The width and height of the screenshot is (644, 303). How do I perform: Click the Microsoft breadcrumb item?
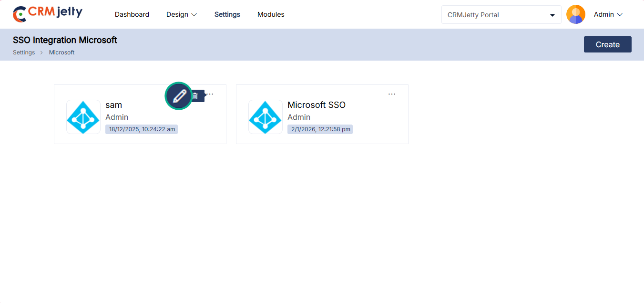click(x=62, y=52)
